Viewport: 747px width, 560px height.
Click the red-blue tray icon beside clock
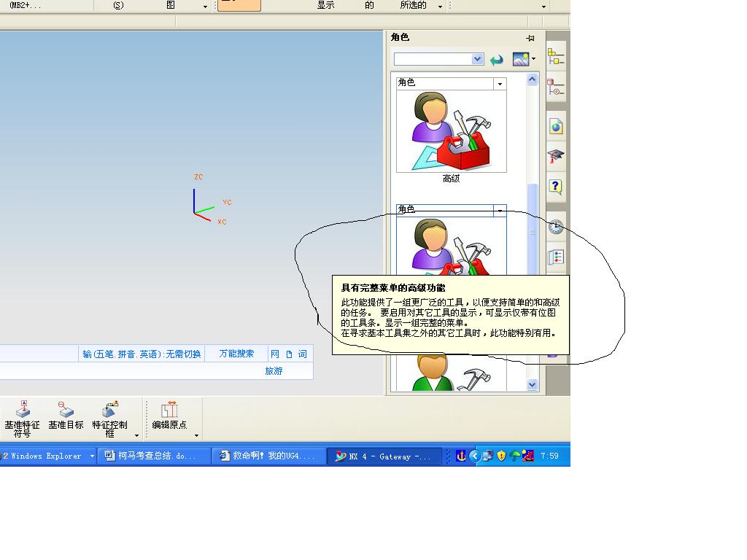[x=528, y=456]
